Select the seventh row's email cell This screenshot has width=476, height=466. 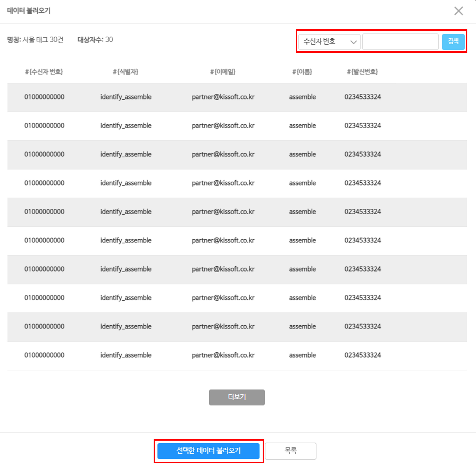click(223, 269)
